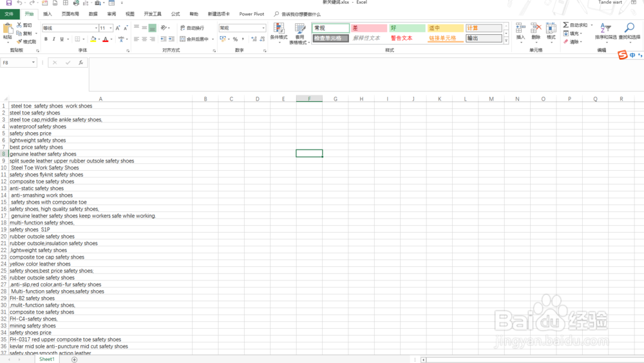Open the font name dropdown

96,28
